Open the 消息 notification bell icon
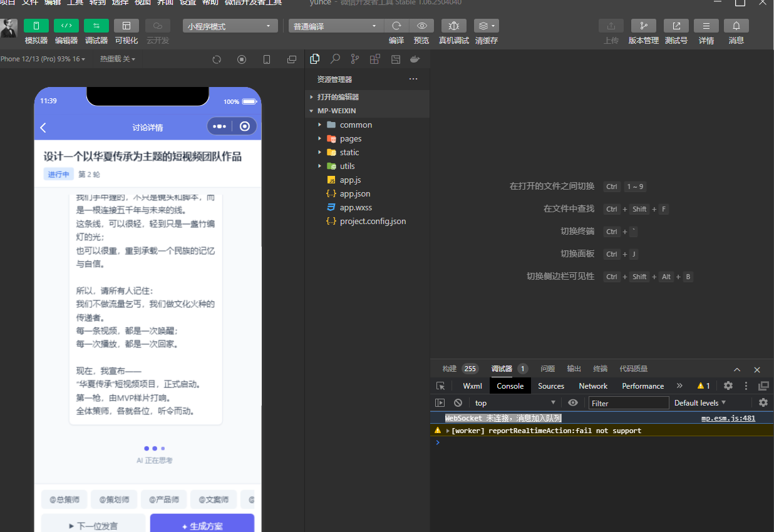The width and height of the screenshot is (774, 532). click(736, 26)
